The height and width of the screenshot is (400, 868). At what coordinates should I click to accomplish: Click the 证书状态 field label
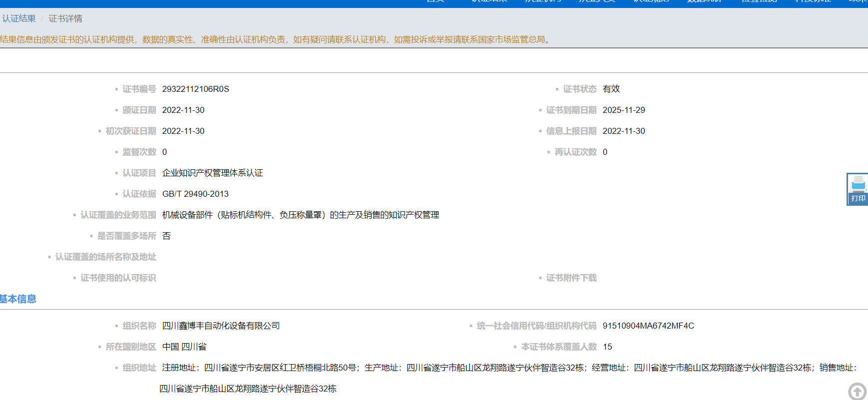580,89
